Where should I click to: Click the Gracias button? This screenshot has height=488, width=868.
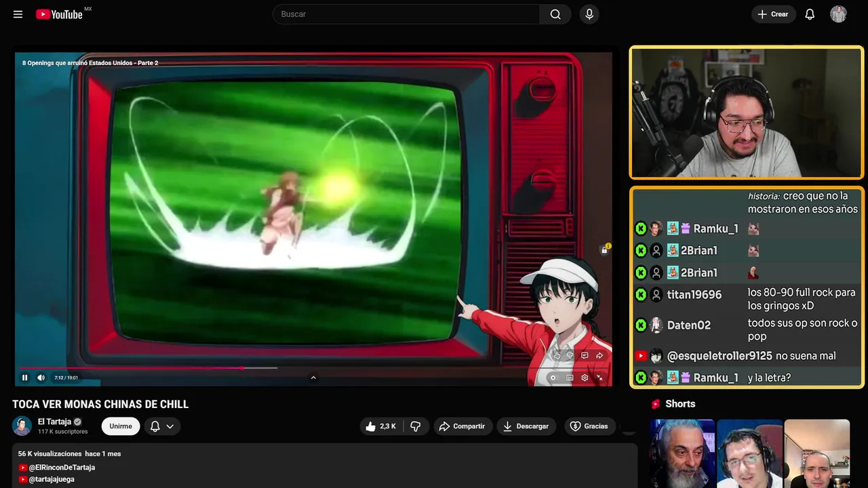589,426
